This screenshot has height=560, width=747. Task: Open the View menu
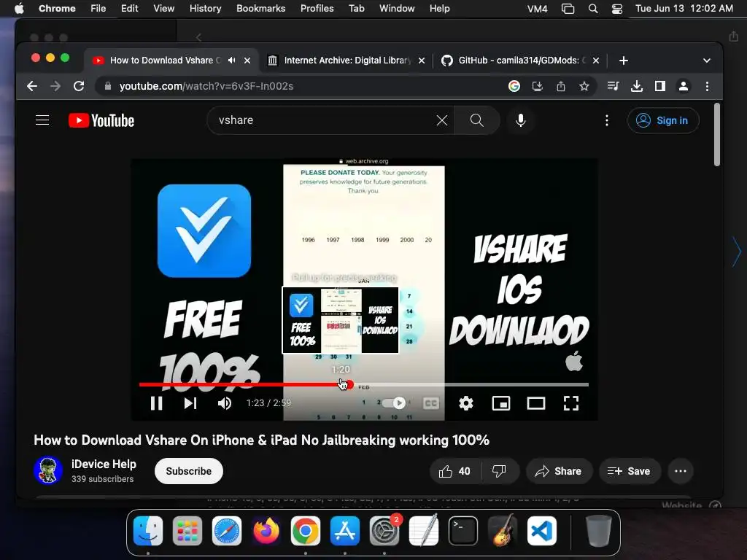163,9
